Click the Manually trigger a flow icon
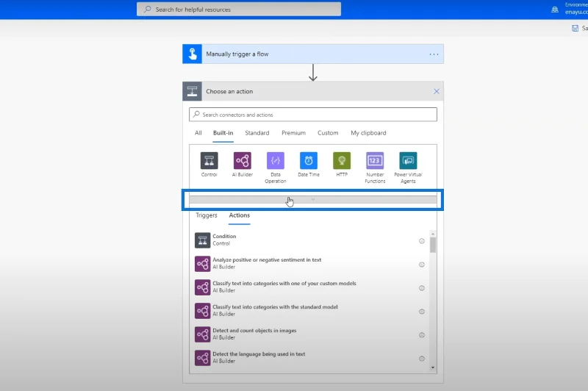The image size is (588, 391). click(192, 54)
